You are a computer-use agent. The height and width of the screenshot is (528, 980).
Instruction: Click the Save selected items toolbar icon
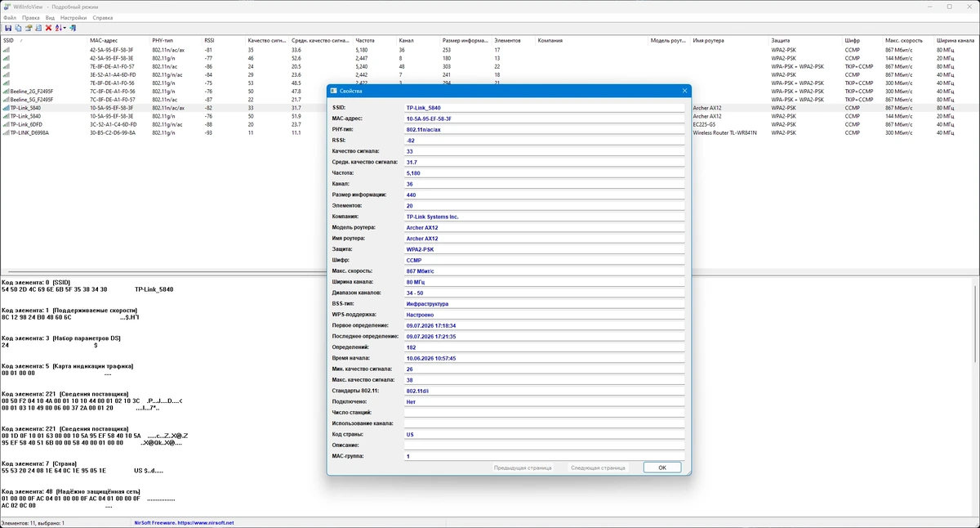tap(8, 28)
